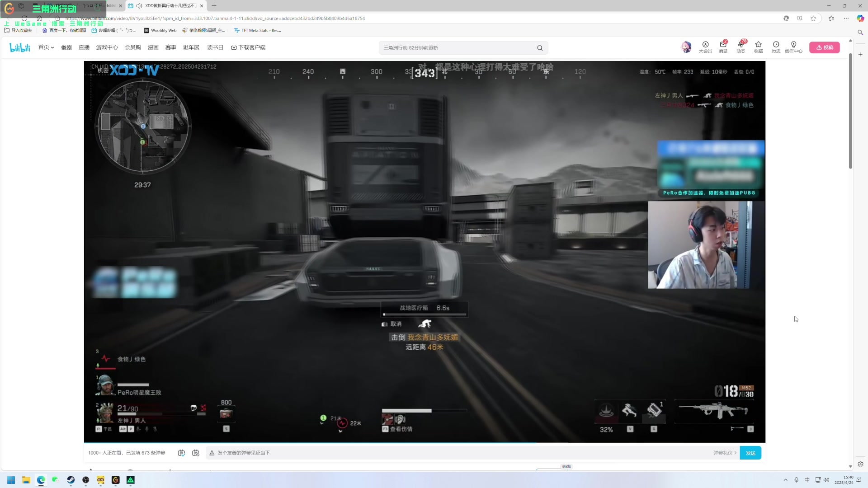This screenshot has height=488, width=868.
Task: Open the 读书日 navigation link
Action: (x=215, y=47)
